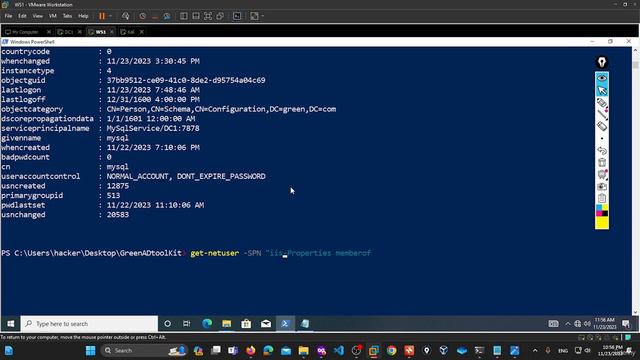Click the Unity mode icon
Screen dimensions: 640x360
coord(220,16)
